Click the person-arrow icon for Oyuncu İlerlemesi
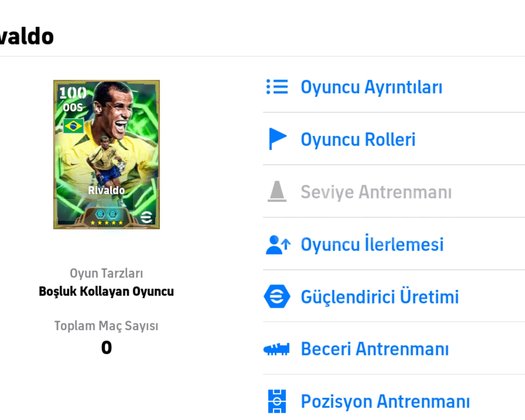The image size is (525, 420). coord(278,244)
